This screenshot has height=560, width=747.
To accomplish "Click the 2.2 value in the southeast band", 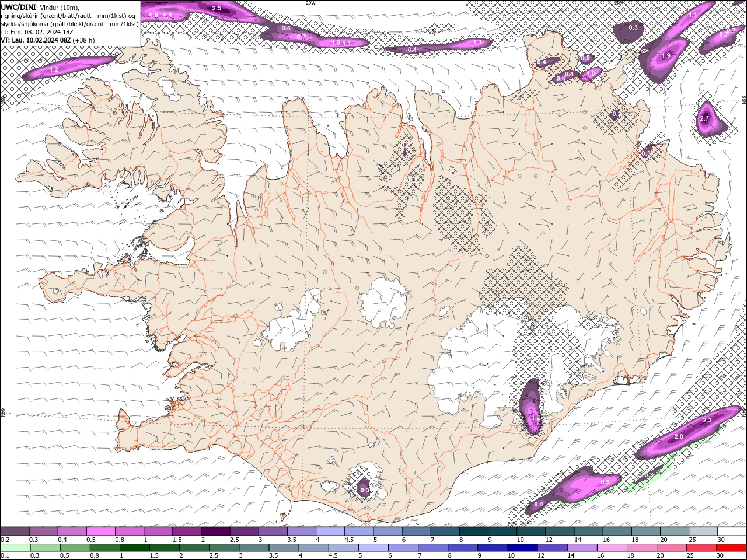I will tap(707, 420).
